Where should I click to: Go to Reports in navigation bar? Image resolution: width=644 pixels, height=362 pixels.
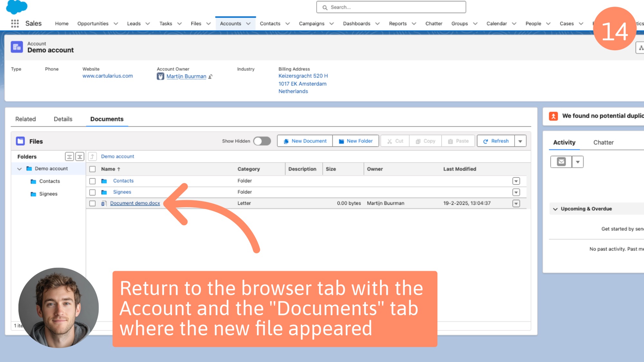click(398, 23)
